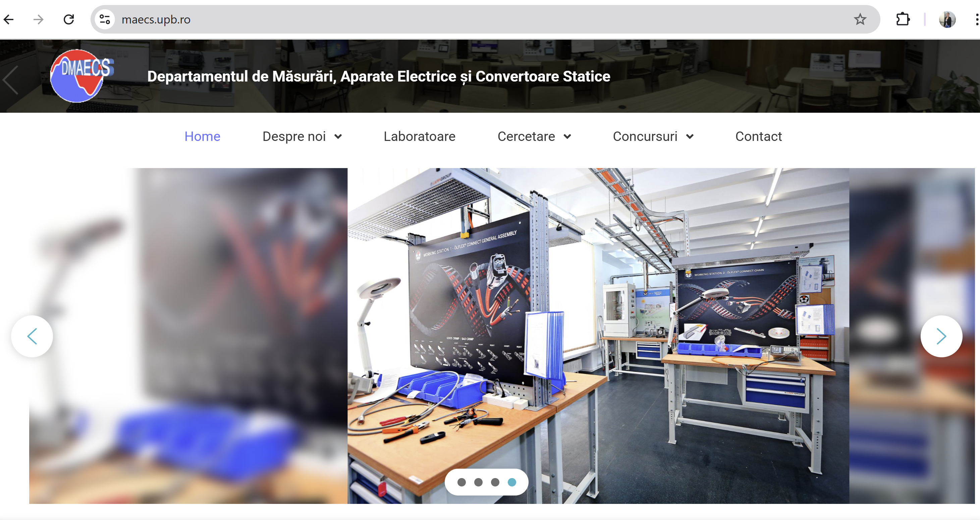Show previous slide with left carousel arrow

pyautogui.click(x=32, y=336)
